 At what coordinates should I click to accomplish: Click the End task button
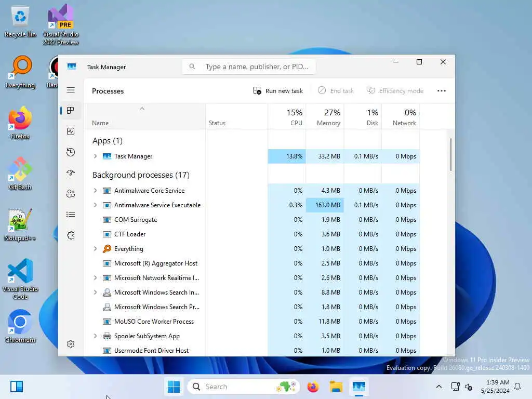click(x=336, y=90)
